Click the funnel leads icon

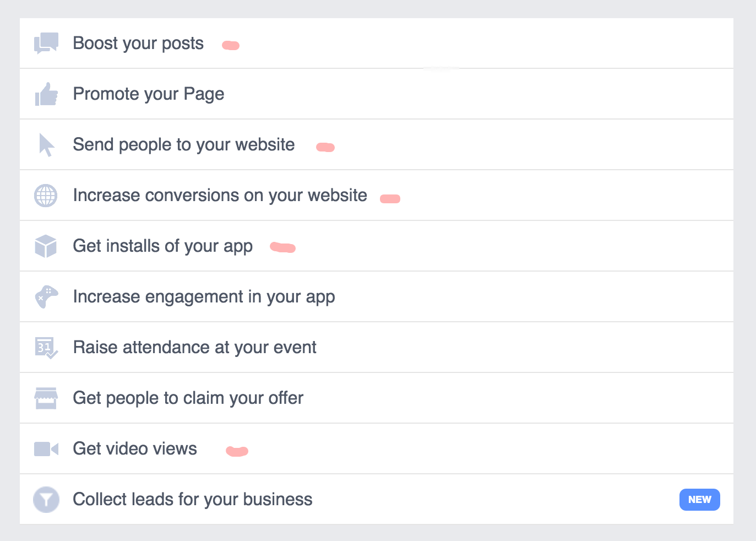tap(46, 500)
